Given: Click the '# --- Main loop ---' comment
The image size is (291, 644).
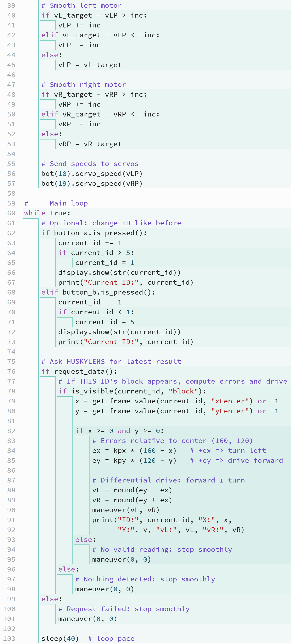Looking at the screenshot, I should point(64,203).
